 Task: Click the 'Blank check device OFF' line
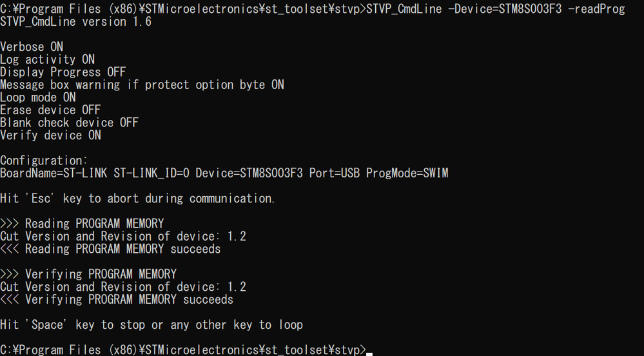70,123
